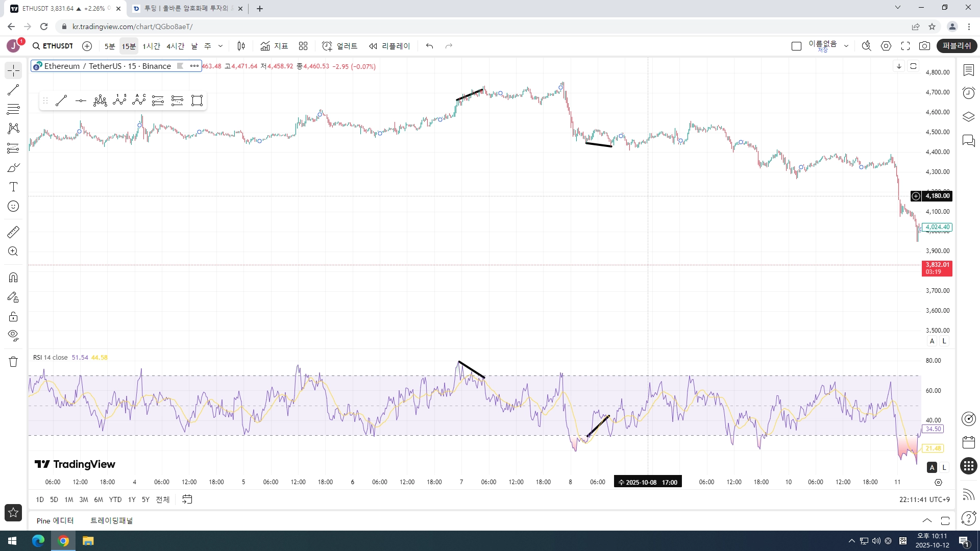The width and height of the screenshot is (980, 551).
Task: Select the ruler measure tool
Action: (x=13, y=232)
